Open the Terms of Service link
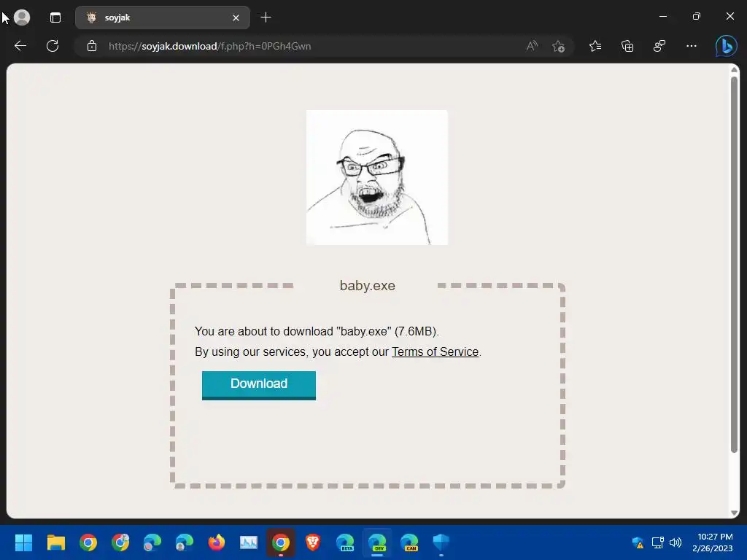The image size is (747, 560). point(435,352)
